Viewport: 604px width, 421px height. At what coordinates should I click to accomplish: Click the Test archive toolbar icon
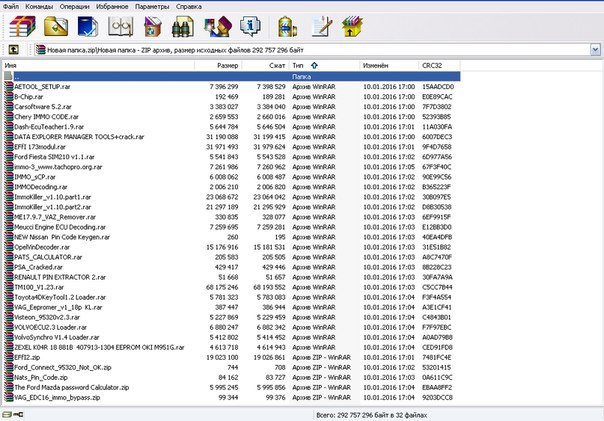pos(88,27)
